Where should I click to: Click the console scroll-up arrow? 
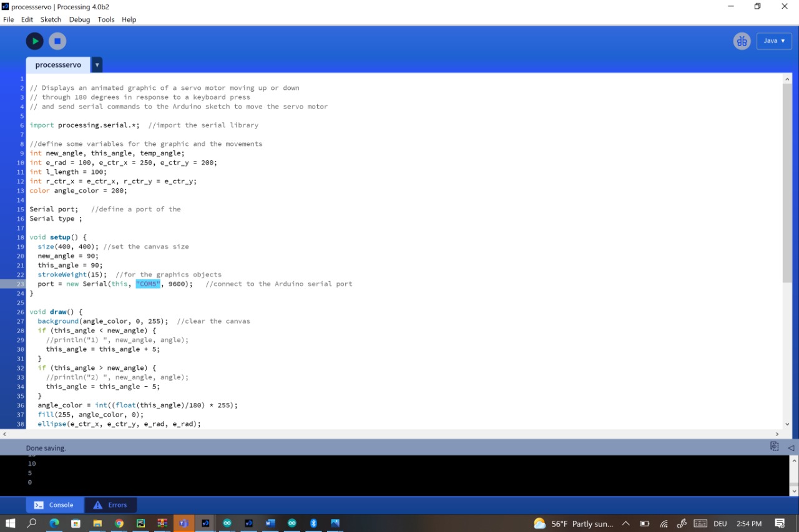tap(794, 462)
